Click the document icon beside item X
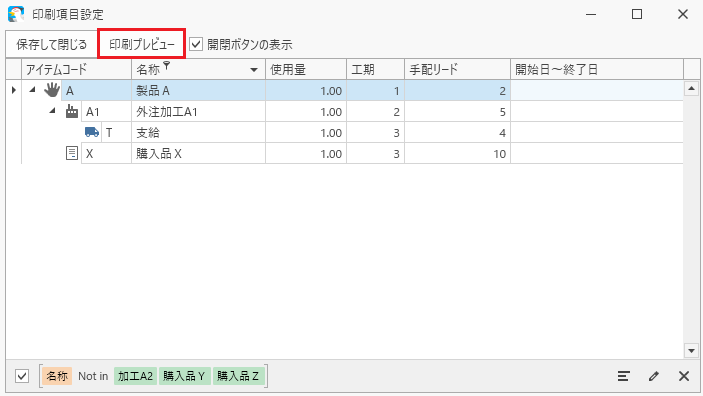Screen dimensions: 703x396 tap(72, 153)
